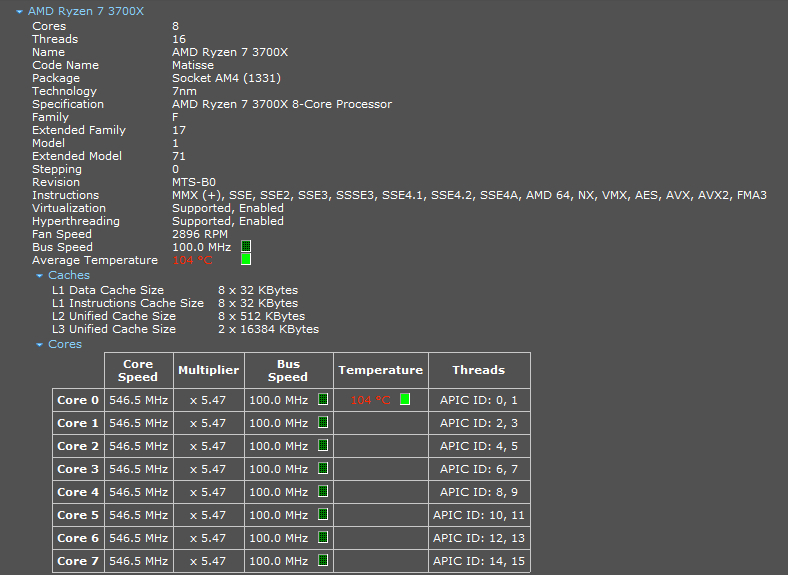The height and width of the screenshot is (575, 788).
Task: Click Core 2 bus speed graph icon
Action: pos(323,445)
